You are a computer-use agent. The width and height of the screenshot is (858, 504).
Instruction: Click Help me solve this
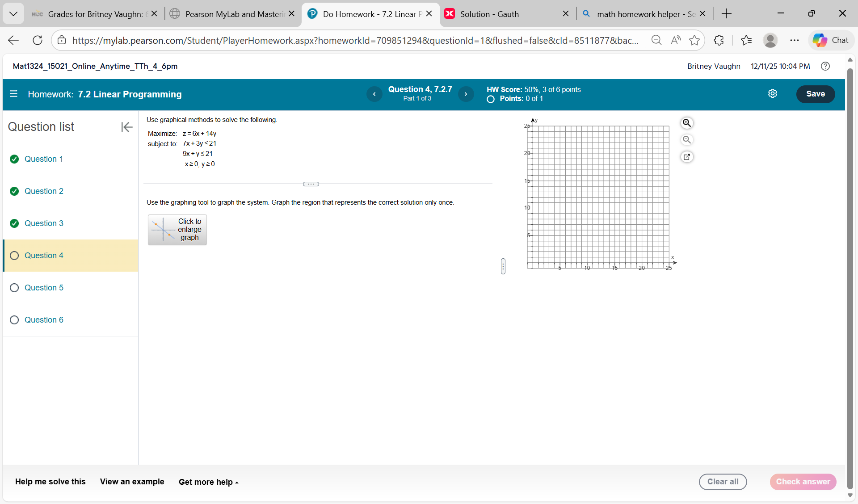click(x=50, y=482)
